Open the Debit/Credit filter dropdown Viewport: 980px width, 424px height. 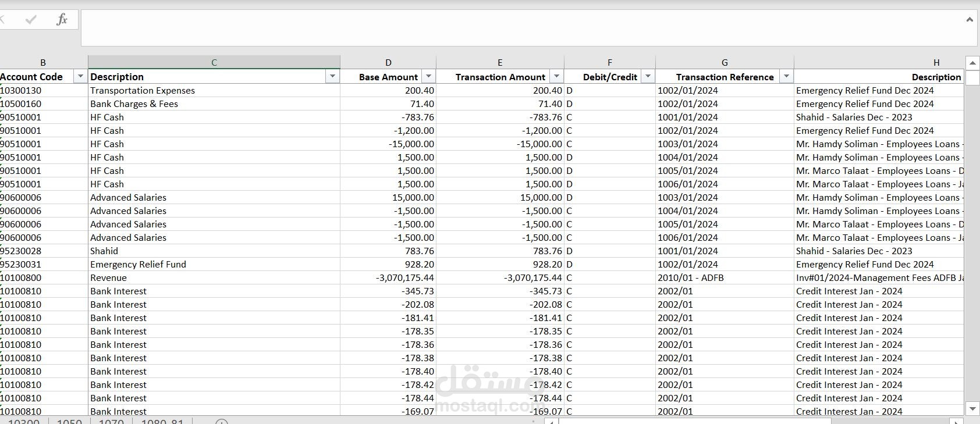(648, 77)
